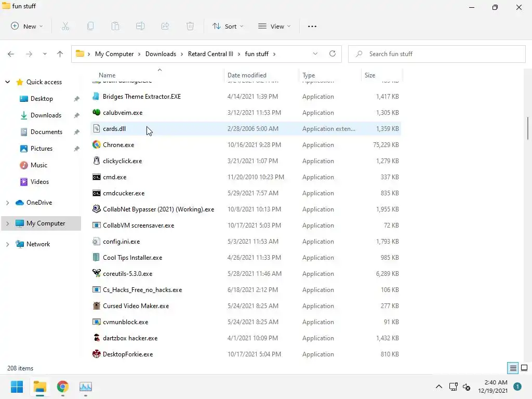Expand Network tree node
The width and height of the screenshot is (532, 399).
click(x=7, y=244)
